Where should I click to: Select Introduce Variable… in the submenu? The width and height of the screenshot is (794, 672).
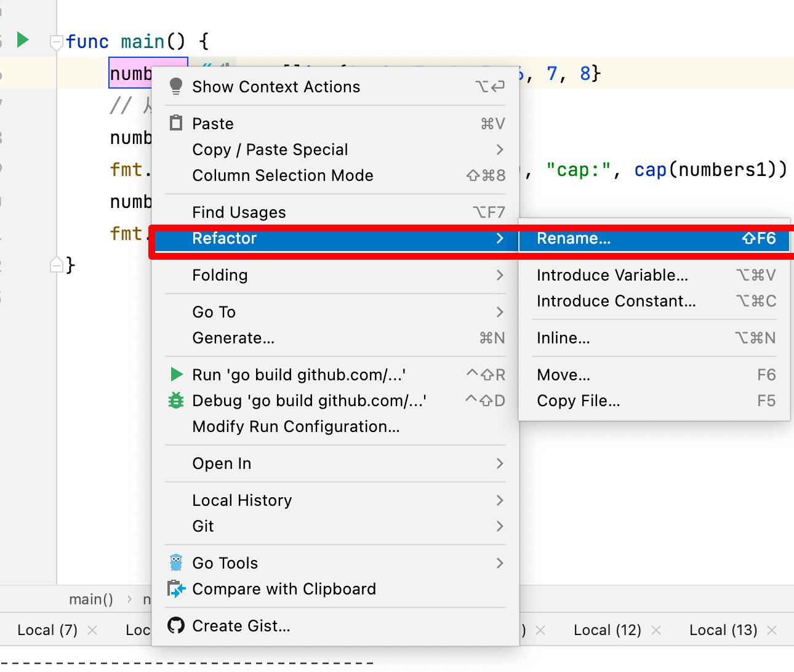[x=612, y=275]
